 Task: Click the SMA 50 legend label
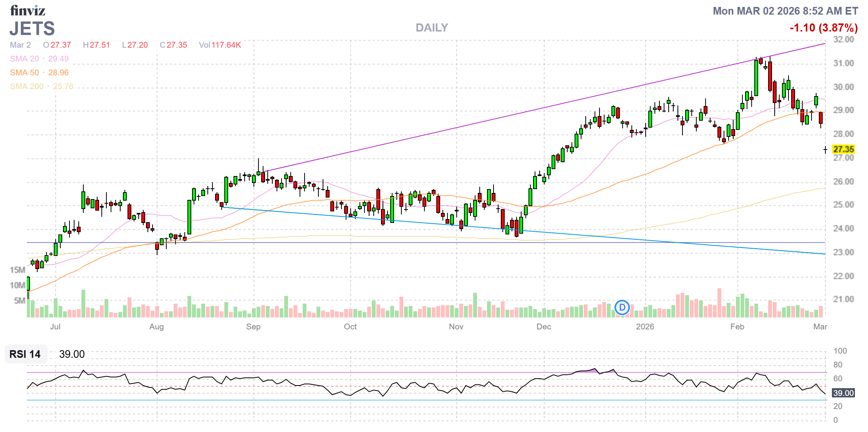[25, 73]
